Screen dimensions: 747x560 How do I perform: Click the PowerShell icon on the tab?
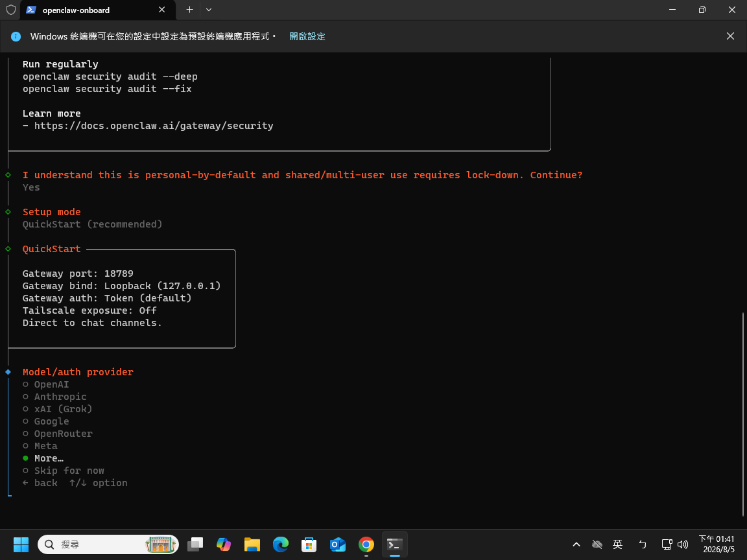click(31, 10)
